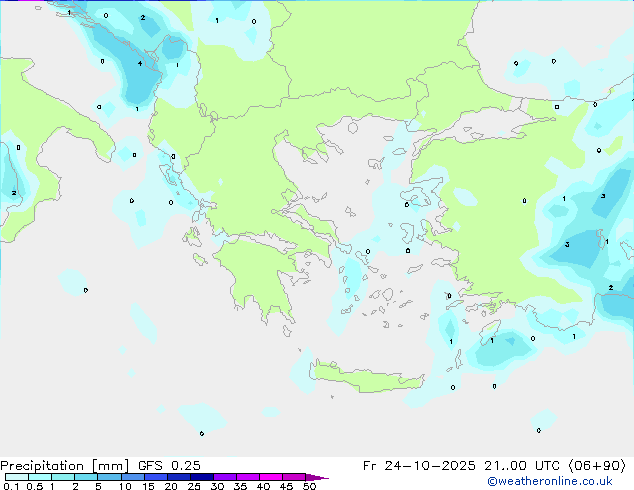The height and width of the screenshot is (490, 634).
Task: Click the 25–30 mm dark navy swatch
Action: click(201, 477)
